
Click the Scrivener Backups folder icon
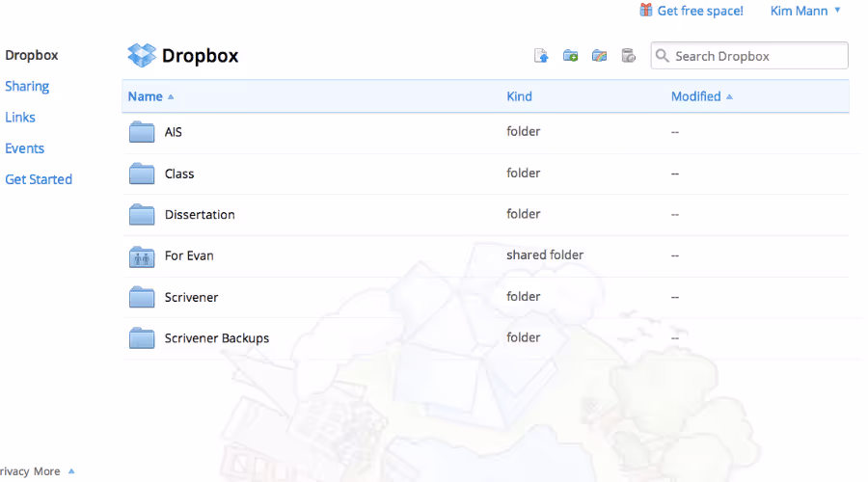point(142,338)
